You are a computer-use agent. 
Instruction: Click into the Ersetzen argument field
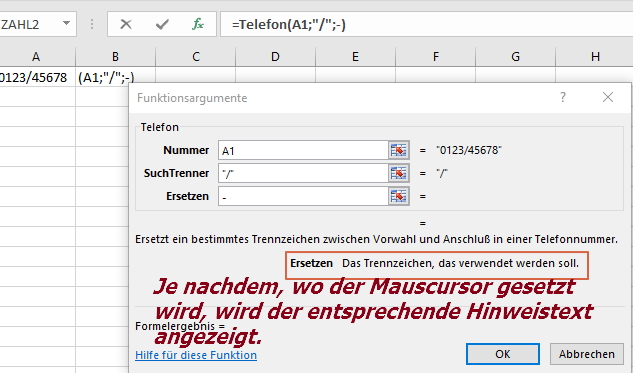tap(303, 197)
